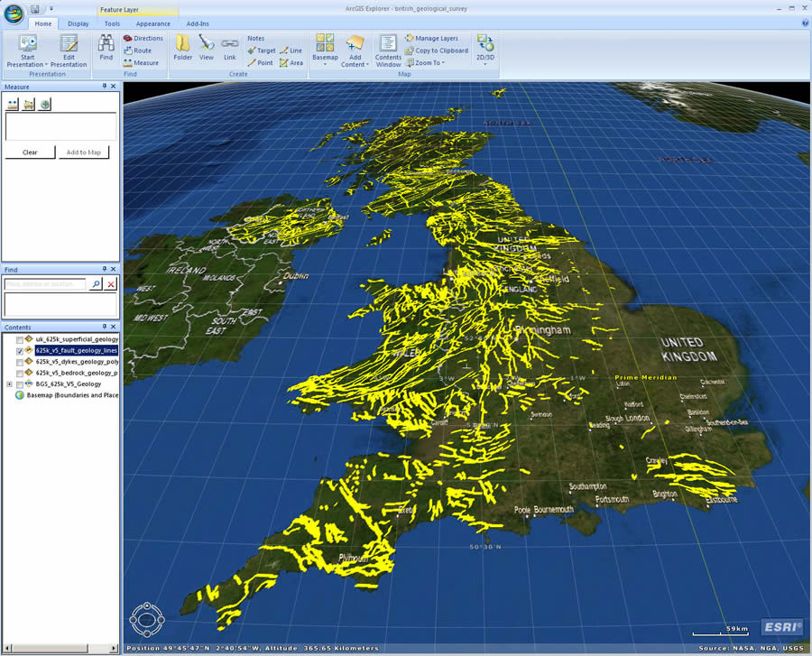The image size is (812, 656).
Task: Click the navigation compass control on map
Action: (146, 618)
